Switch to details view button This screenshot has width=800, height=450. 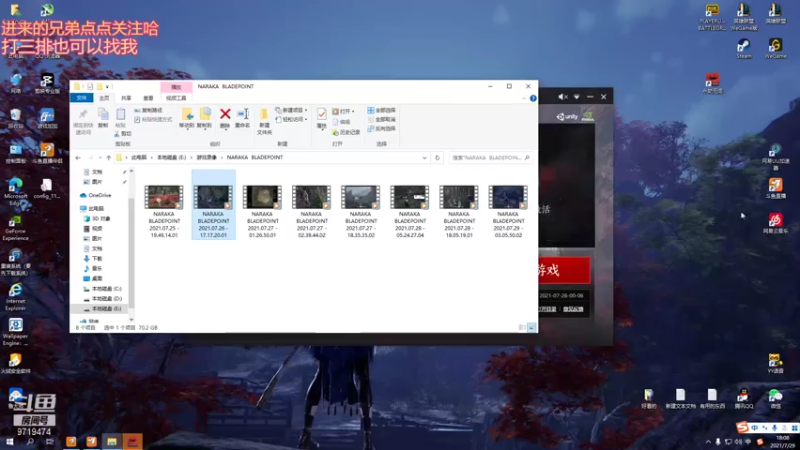point(522,328)
